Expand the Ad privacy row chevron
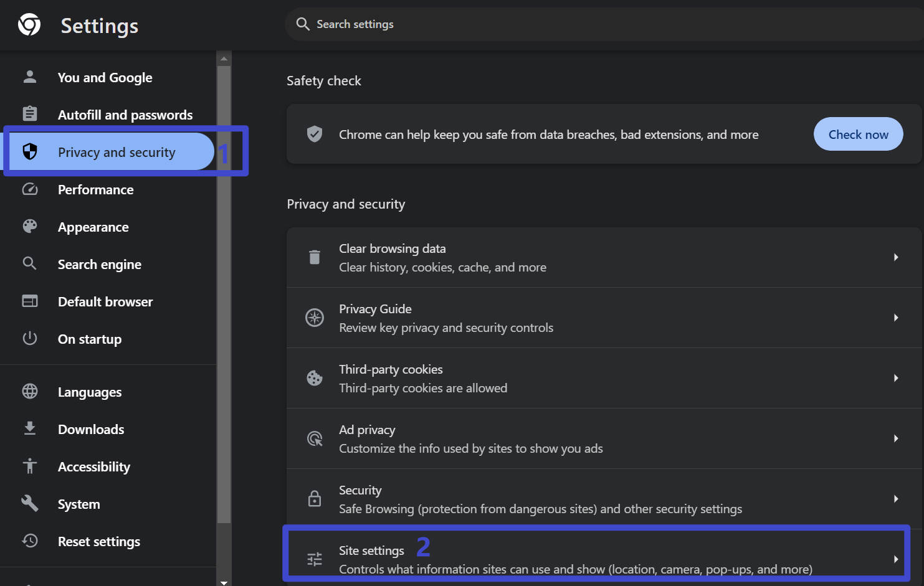This screenshot has height=586, width=924. point(896,438)
